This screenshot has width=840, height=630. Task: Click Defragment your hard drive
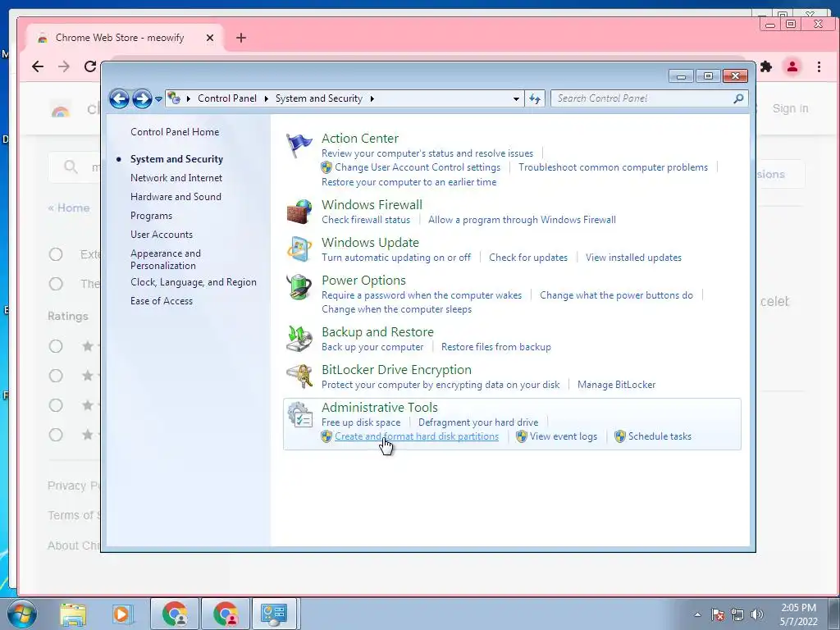[478, 422]
